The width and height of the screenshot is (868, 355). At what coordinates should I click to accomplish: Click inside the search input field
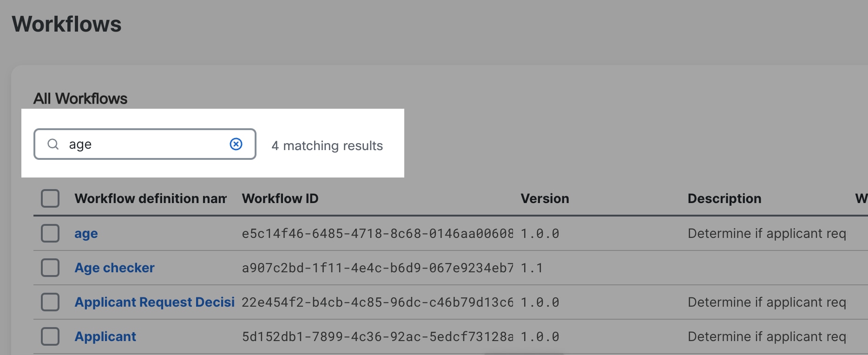(139, 144)
